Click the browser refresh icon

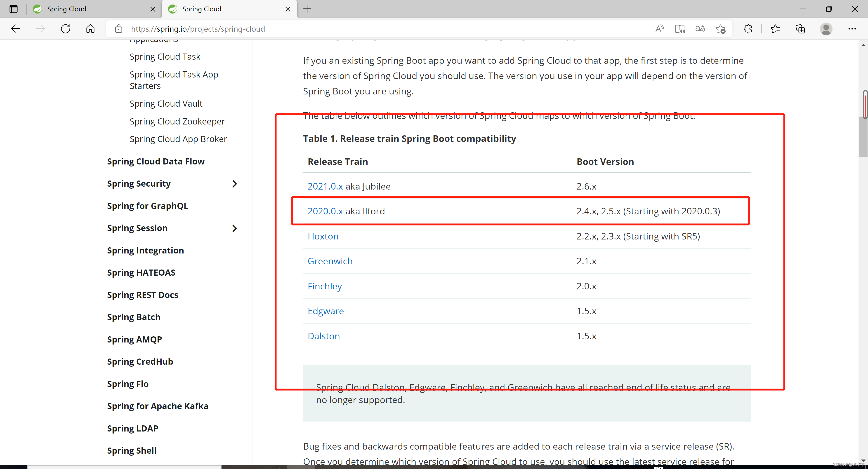coord(65,29)
